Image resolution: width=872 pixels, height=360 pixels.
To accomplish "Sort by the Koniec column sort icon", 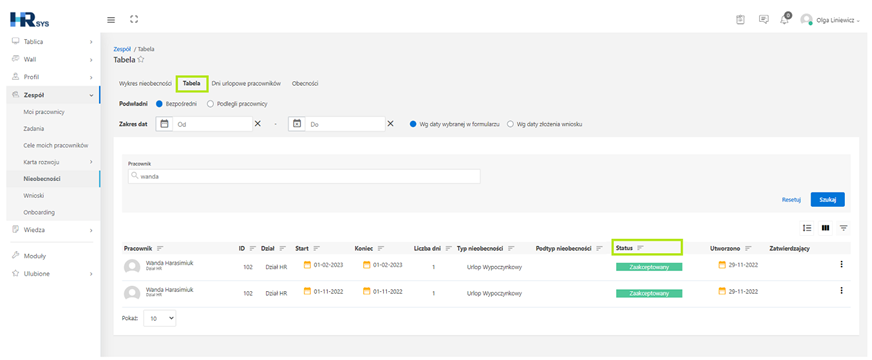I will coord(381,248).
